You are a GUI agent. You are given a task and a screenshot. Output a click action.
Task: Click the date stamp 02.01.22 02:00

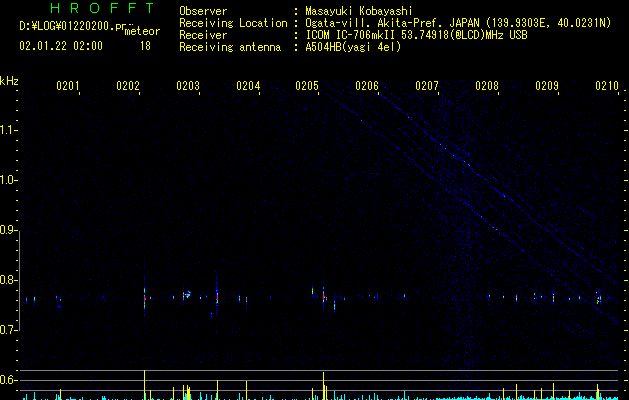[61, 46]
